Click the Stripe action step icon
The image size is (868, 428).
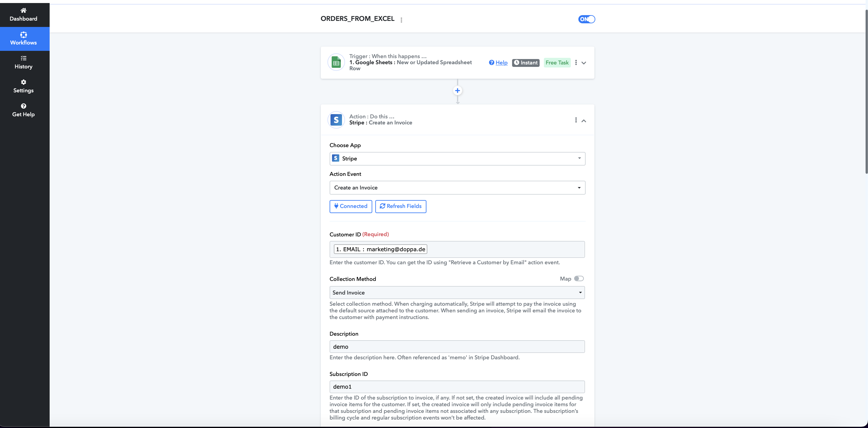click(x=336, y=120)
